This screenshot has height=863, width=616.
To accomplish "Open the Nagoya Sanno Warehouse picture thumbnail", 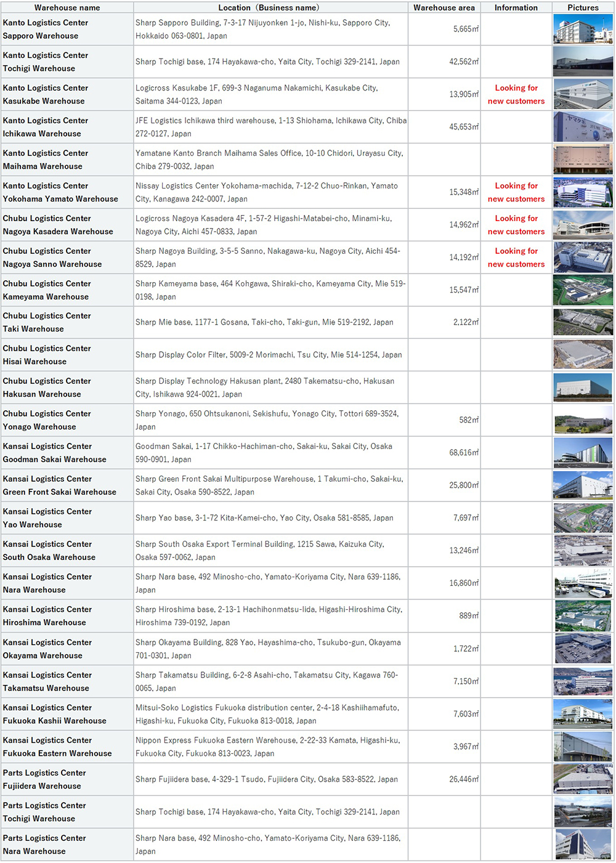I will click(x=583, y=257).
